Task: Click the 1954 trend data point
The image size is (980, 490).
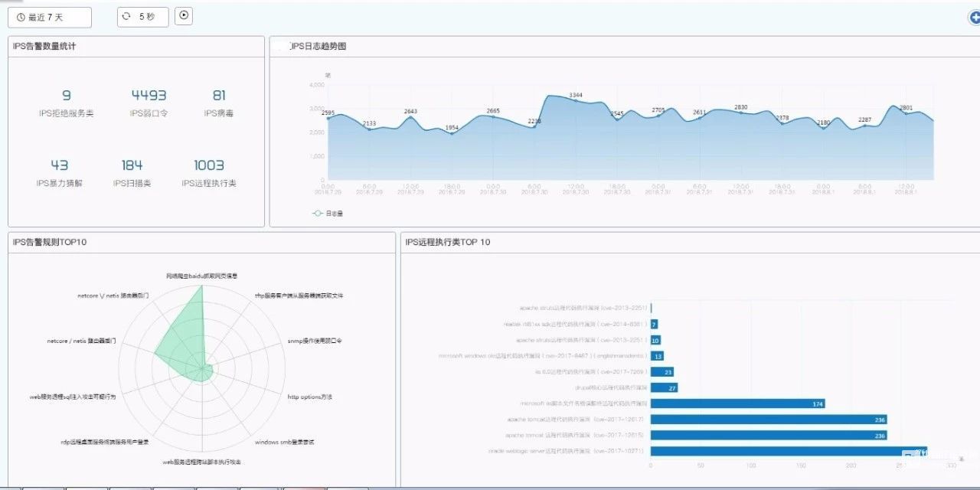Action: click(452, 134)
